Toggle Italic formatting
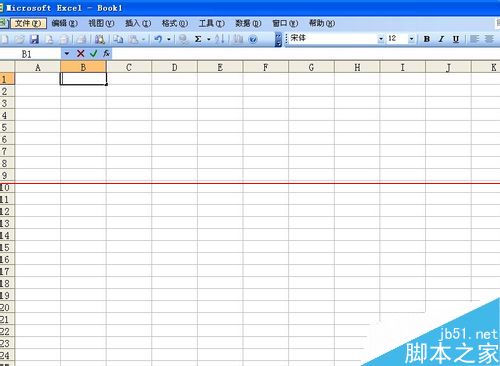This screenshot has height=366, width=500. (441, 39)
